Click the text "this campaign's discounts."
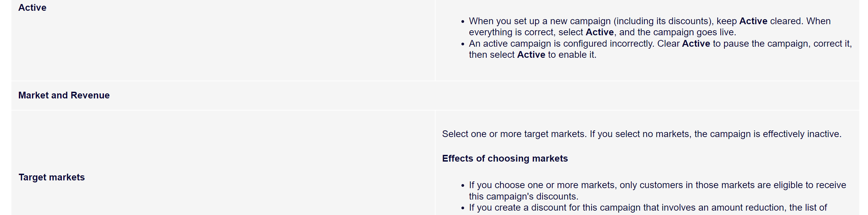868x215 pixels. click(x=523, y=197)
